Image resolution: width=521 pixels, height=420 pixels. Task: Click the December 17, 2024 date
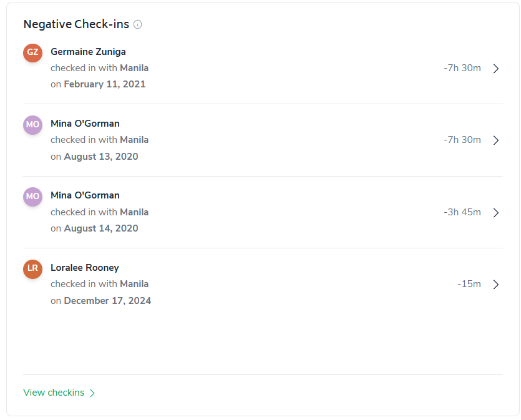point(107,301)
